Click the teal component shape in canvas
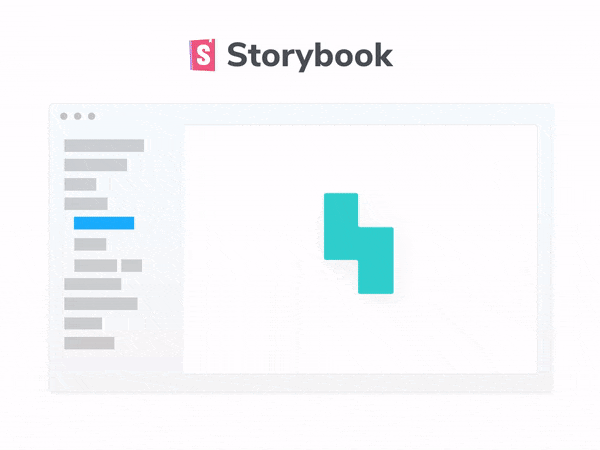Viewport: 600px width, 450px height. click(x=359, y=243)
